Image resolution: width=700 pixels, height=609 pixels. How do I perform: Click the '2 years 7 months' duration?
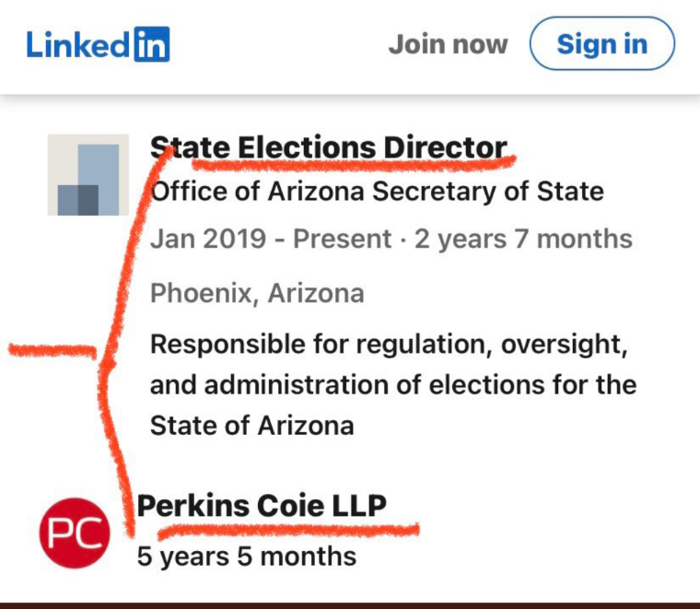(524, 239)
